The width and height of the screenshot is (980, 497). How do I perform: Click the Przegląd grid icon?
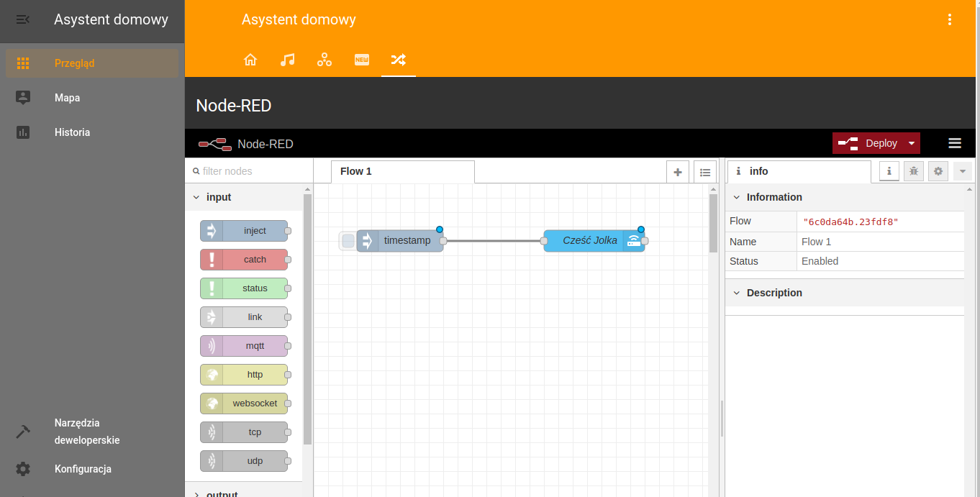23,63
